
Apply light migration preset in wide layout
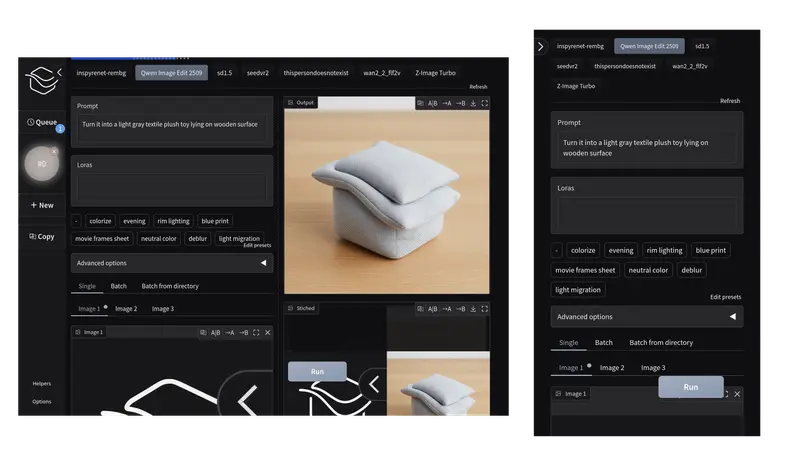[x=239, y=239]
